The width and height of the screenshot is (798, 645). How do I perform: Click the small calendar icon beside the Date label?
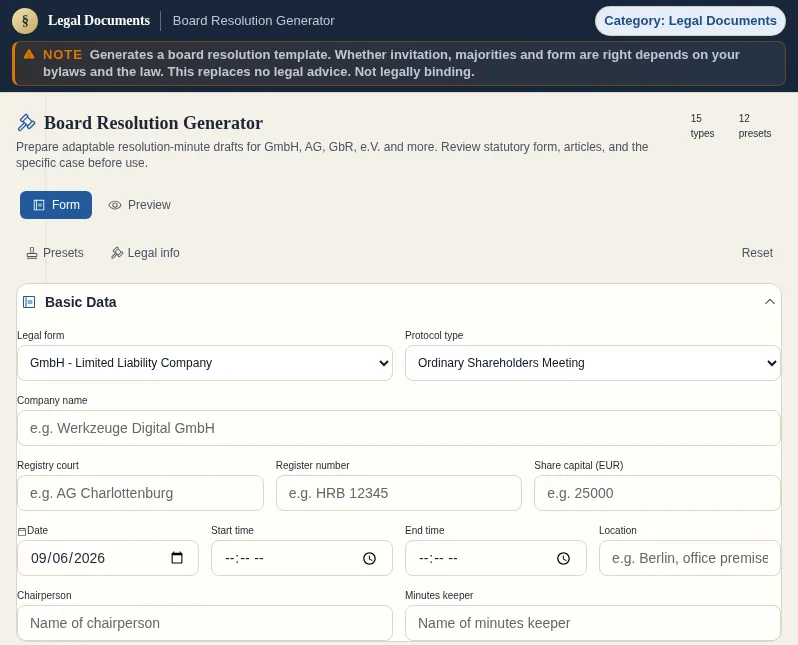tap(22, 531)
